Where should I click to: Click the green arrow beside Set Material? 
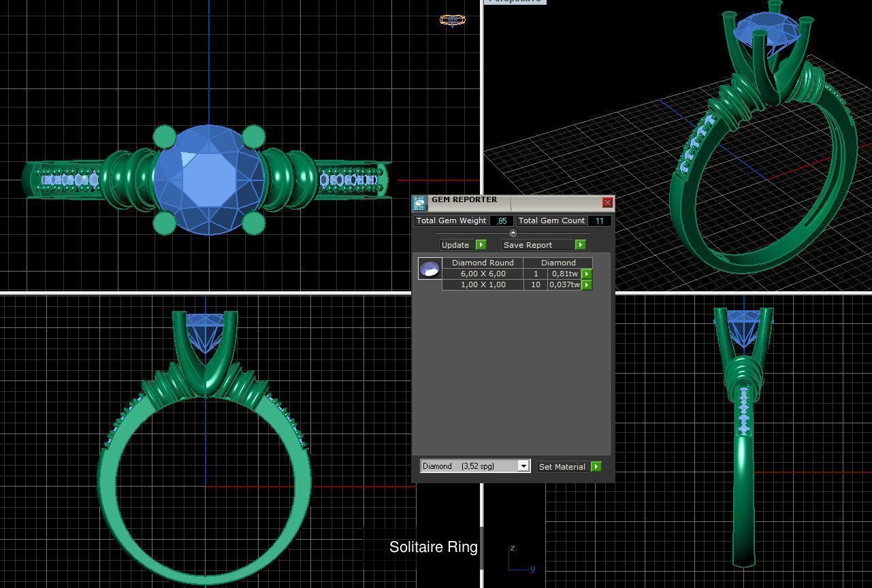click(x=596, y=467)
